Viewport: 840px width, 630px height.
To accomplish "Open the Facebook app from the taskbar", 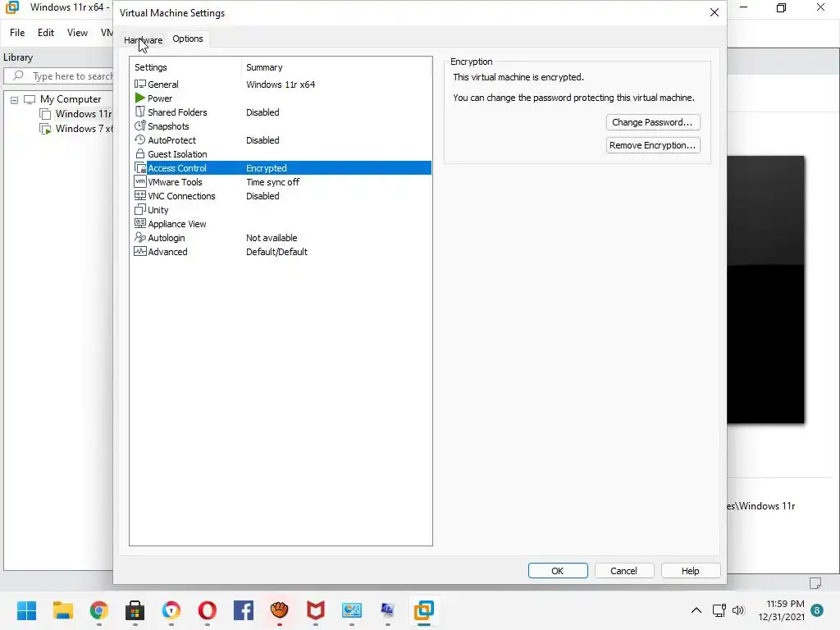I will tap(243, 610).
